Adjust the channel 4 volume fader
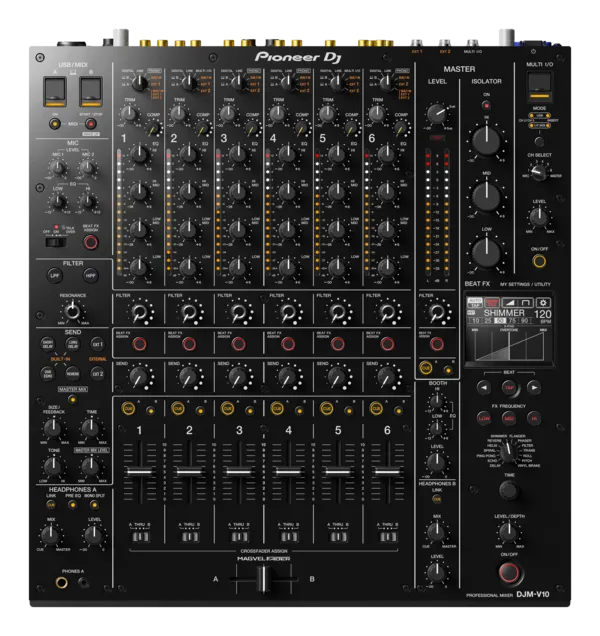The width and height of the screenshot is (600, 636). pos(288,472)
